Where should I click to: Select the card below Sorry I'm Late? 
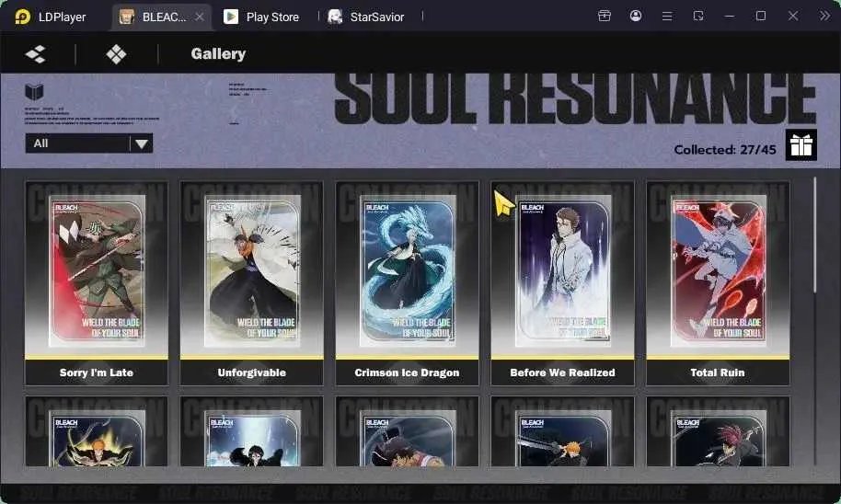(97, 431)
